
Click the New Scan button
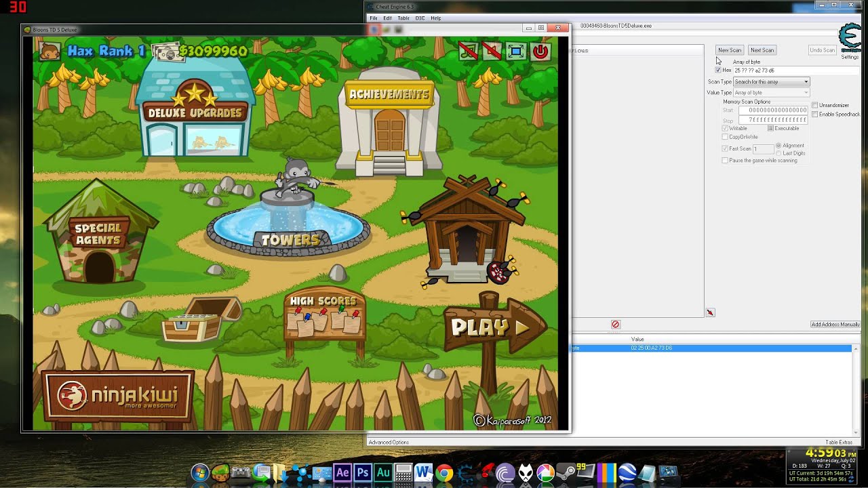(730, 50)
